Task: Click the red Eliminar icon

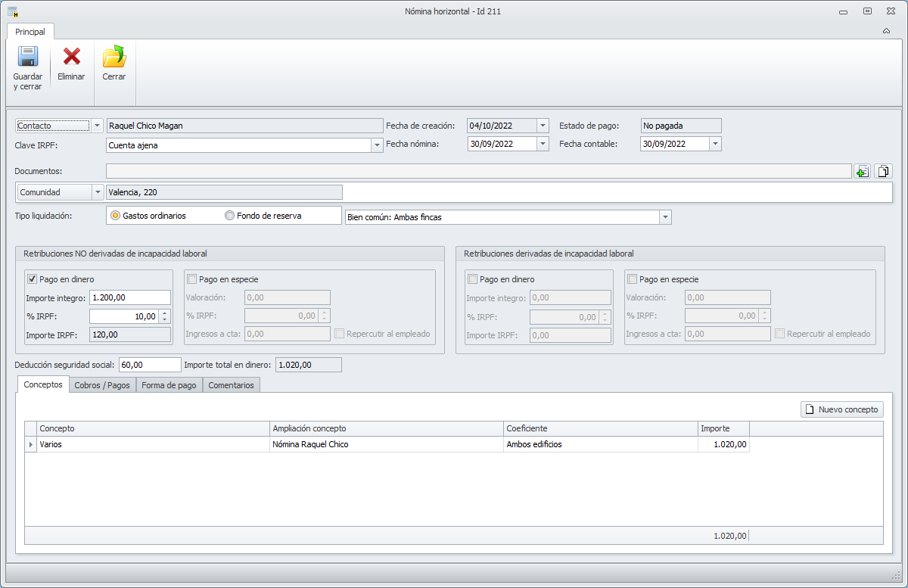Action: [71, 58]
